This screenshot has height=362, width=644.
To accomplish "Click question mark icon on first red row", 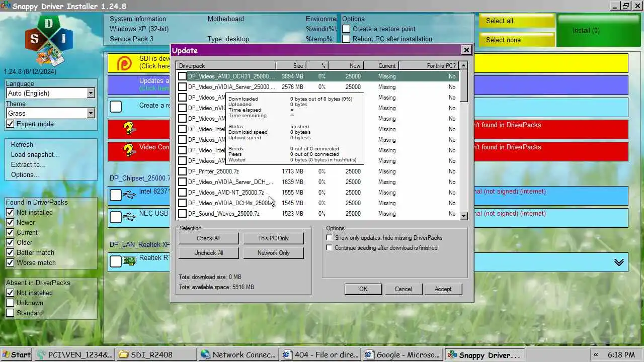I will [x=129, y=129].
